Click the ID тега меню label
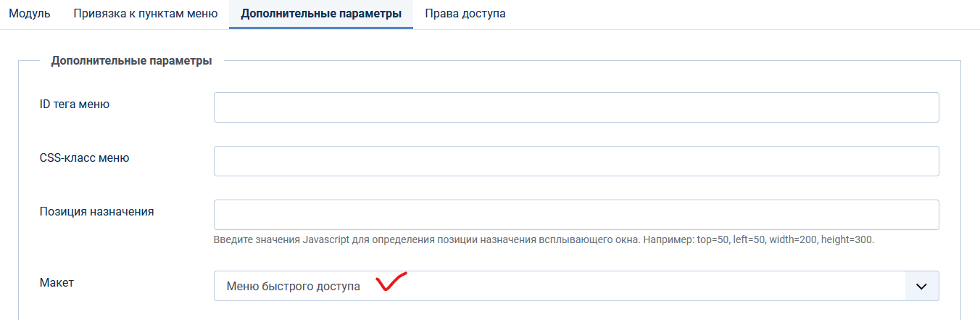 coord(74,104)
